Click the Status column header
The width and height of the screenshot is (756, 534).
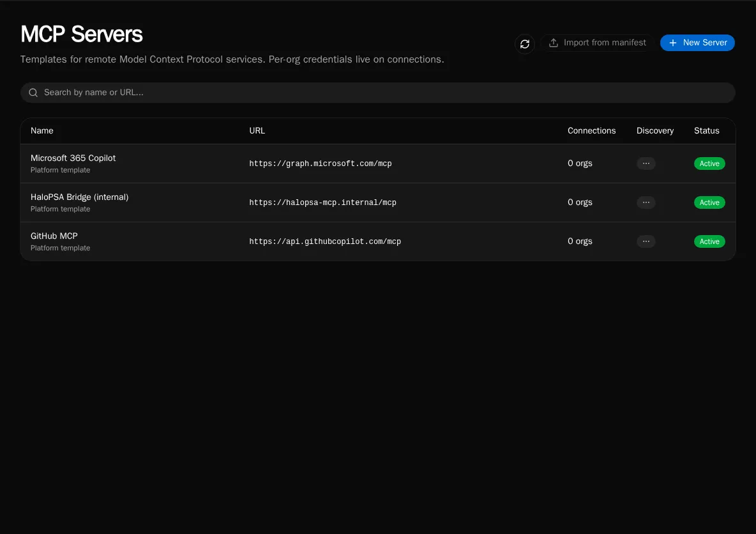(x=706, y=131)
